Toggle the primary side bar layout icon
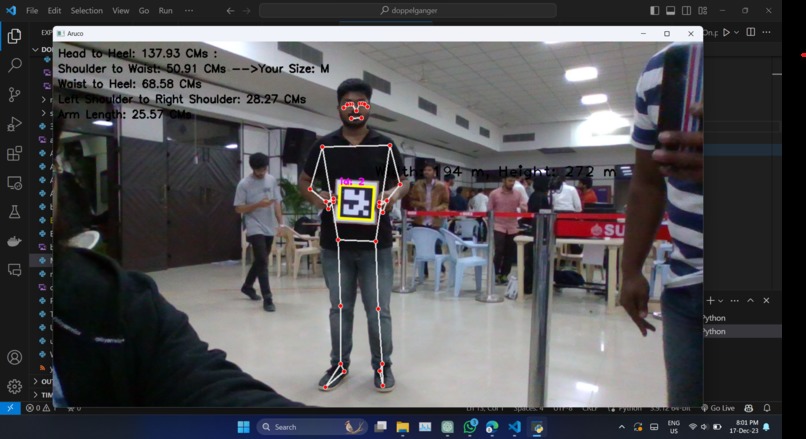 654,10
